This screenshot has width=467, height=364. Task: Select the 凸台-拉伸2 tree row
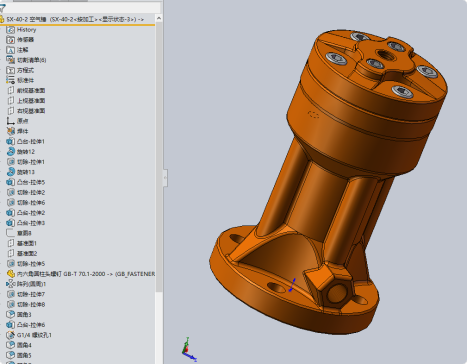[26, 213]
